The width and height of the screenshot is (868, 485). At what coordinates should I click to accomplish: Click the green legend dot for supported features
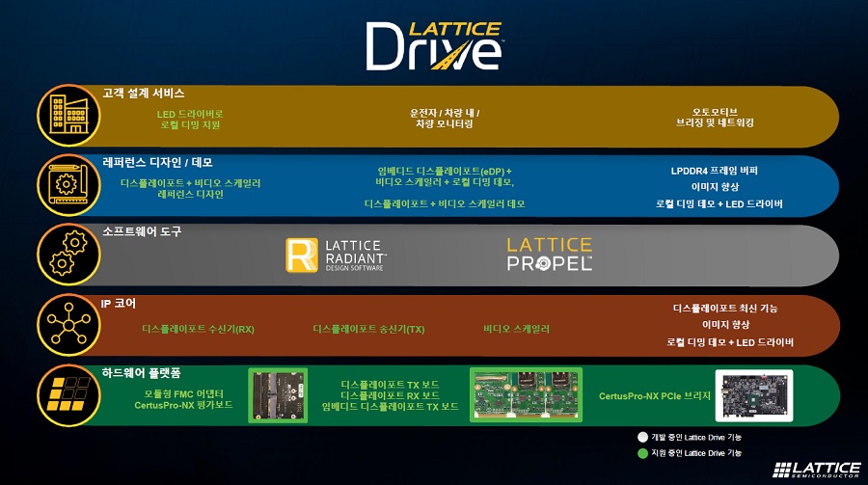tap(642, 453)
